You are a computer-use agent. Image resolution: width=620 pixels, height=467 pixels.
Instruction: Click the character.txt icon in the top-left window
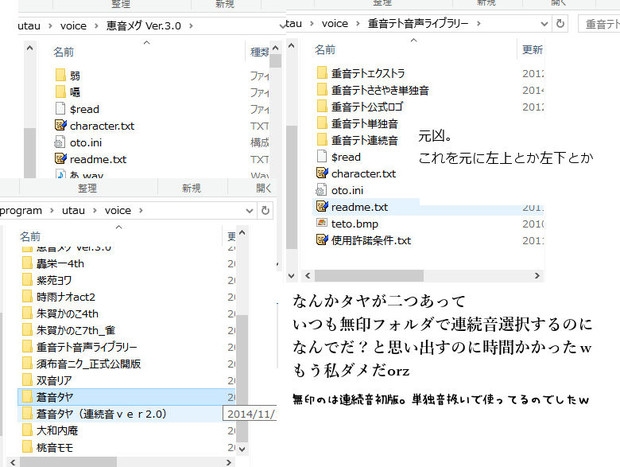(x=60, y=125)
